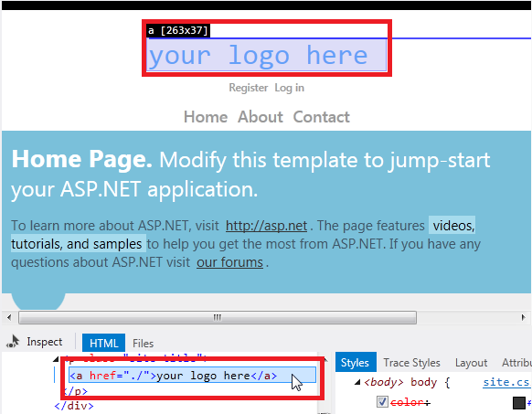The width and height of the screenshot is (532, 414).
Task: Switch to the HTML tab
Action: click(x=103, y=343)
